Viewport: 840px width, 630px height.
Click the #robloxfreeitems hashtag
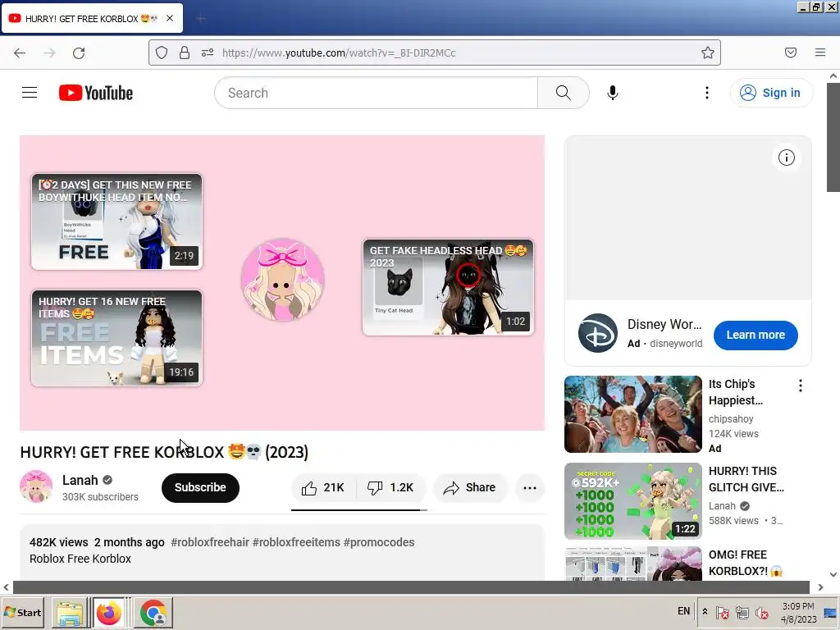(296, 542)
